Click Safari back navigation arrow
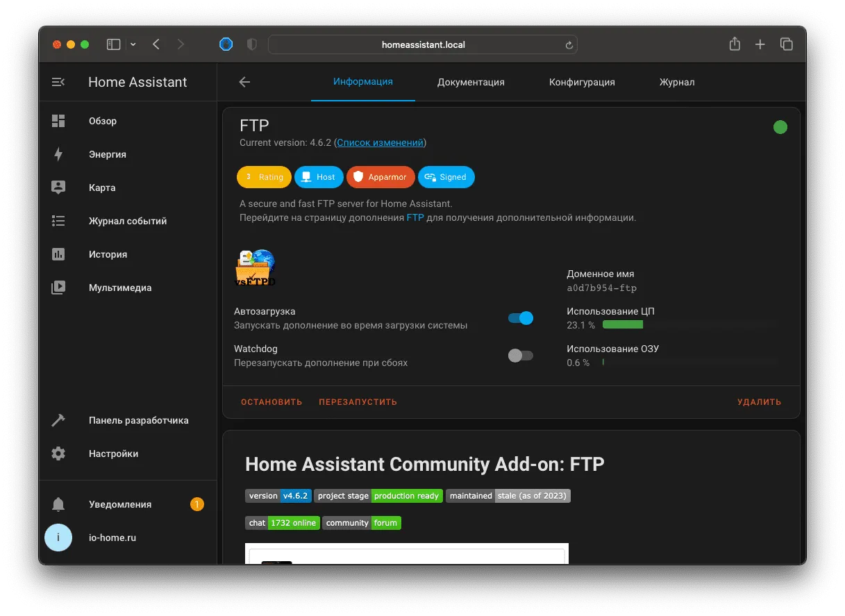 pyautogui.click(x=156, y=44)
